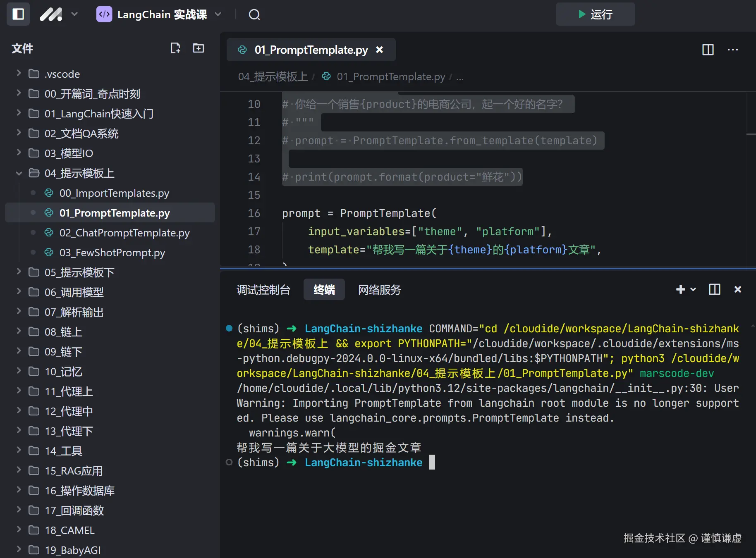Click folder icon of 08_链上
This screenshot has height=558, width=756.
pos(34,332)
